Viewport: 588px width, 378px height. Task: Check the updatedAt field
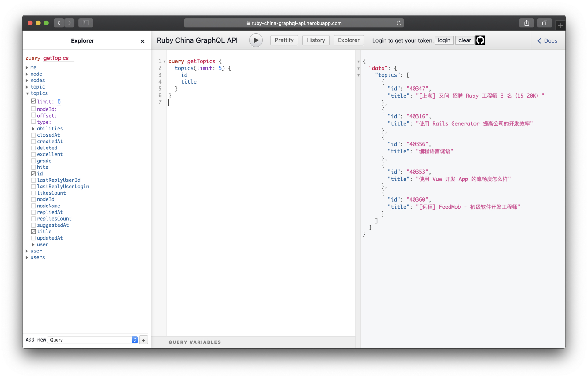[33, 238]
